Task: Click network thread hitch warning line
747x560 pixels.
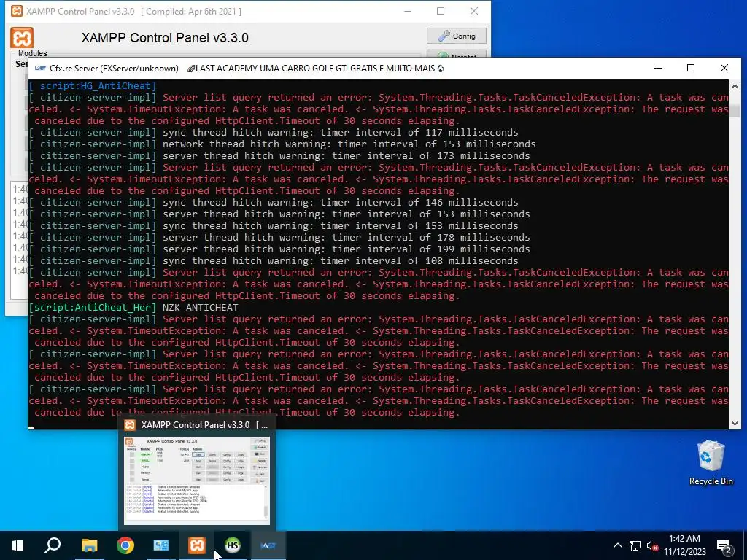Action: 282,144
